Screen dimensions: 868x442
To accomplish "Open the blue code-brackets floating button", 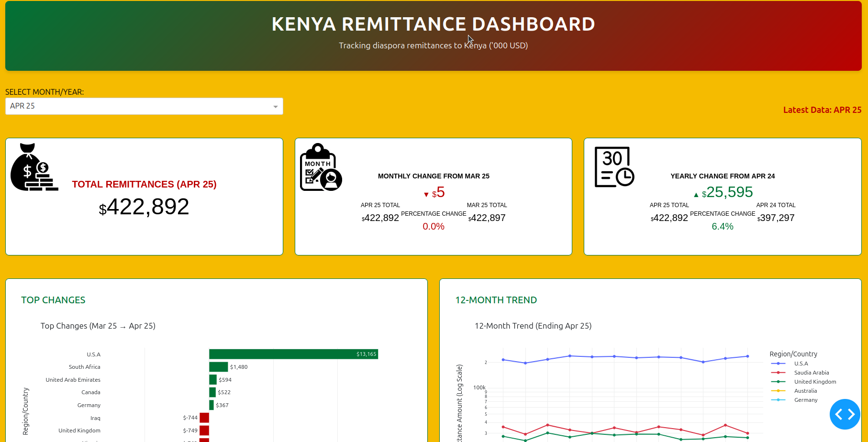I will [x=845, y=414].
